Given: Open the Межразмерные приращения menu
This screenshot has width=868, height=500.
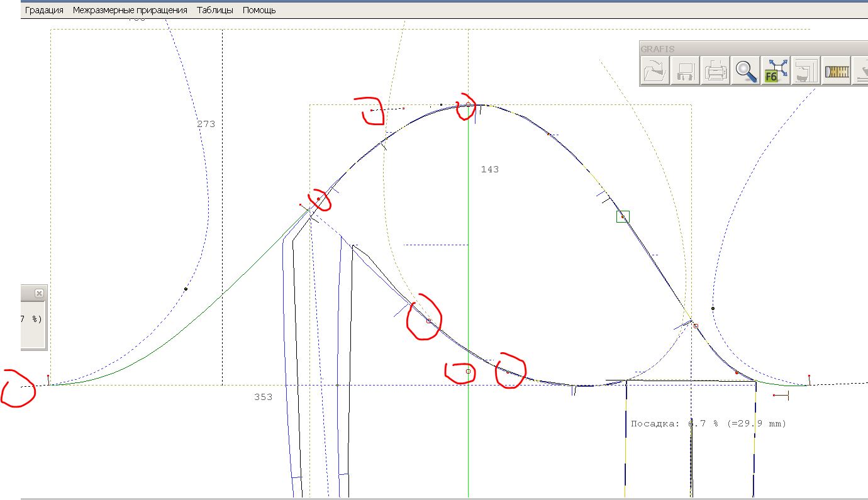Looking at the screenshot, I should [130, 10].
